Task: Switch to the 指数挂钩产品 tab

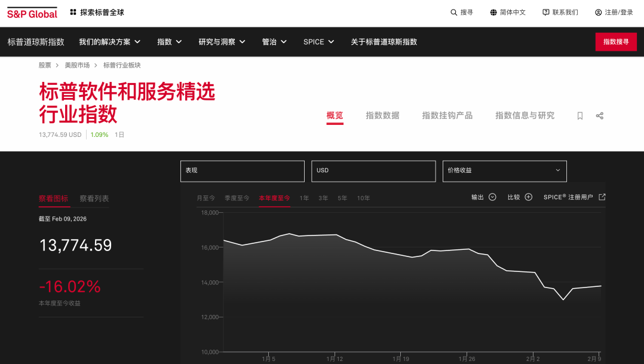Action: click(x=447, y=116)
